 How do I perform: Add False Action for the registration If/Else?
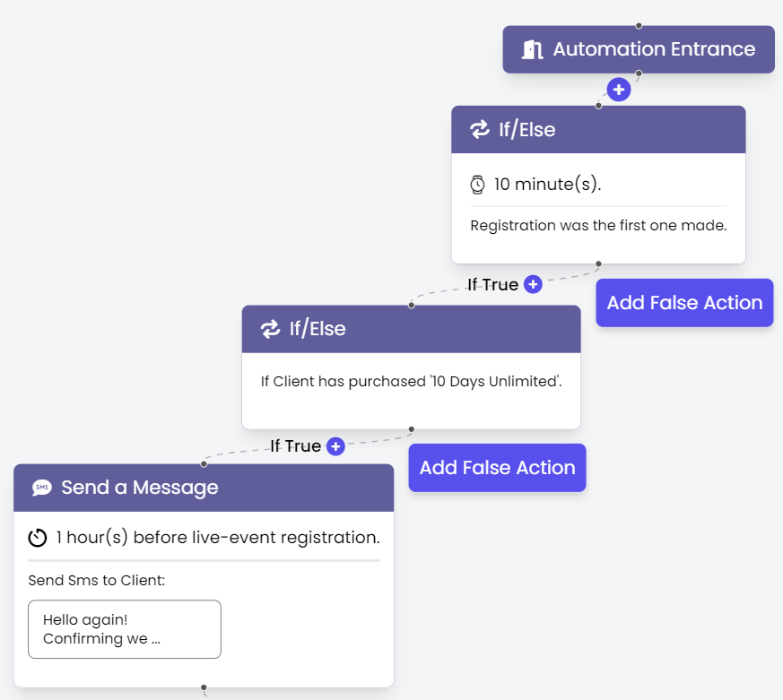click(x=684, y=303)
